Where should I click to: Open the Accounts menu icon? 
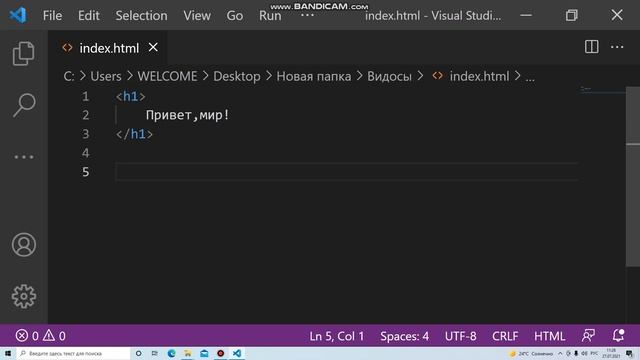[x=24, y=245]
